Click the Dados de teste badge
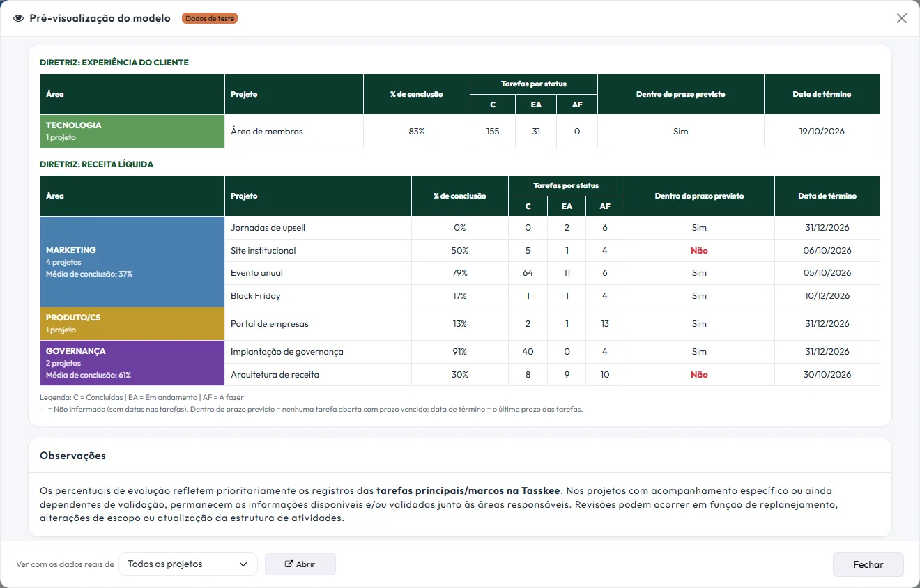Image resolution: width=920 pixels, height=588 pixels. pyautogui.click(x=210, y=18)
